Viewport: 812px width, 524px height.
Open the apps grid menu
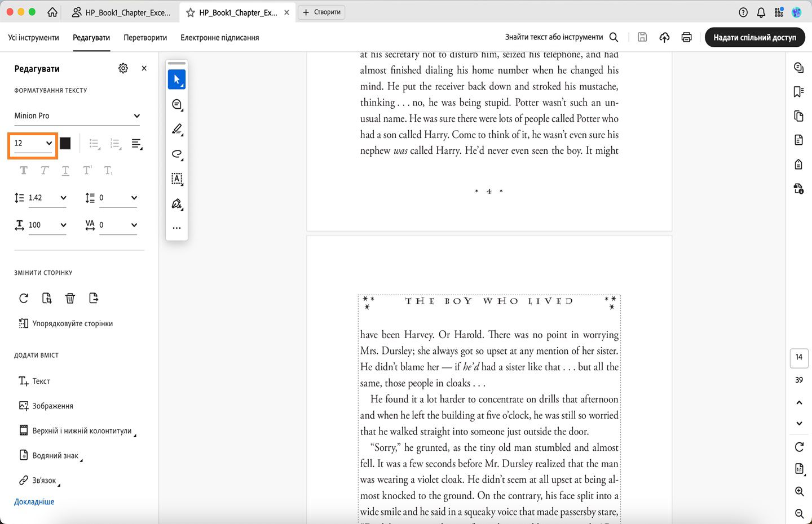[x=779, y=12]
